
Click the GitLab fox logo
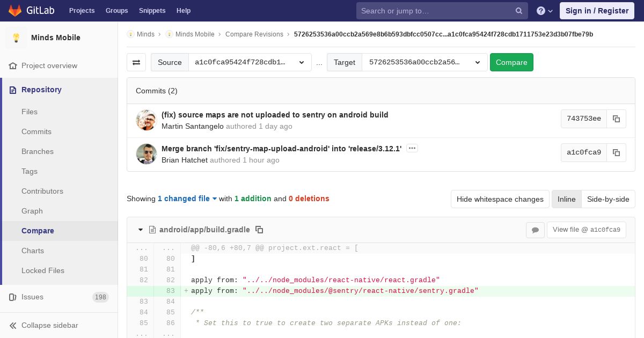click(15, 10)
